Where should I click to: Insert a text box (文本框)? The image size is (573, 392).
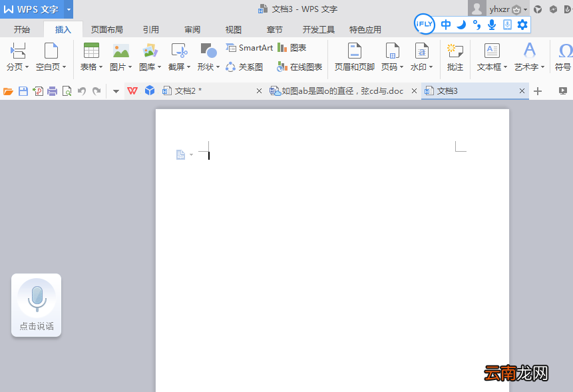[x=492, y=57]
